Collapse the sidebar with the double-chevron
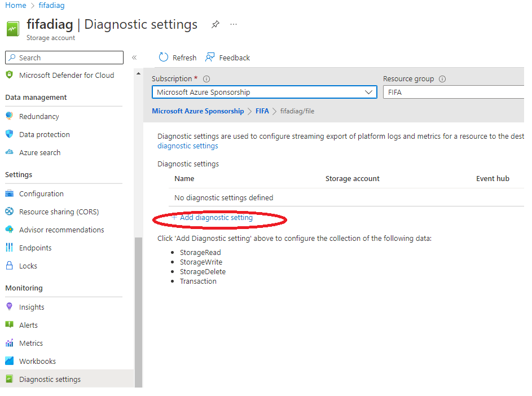532x396 pixels. coord(134,57)
